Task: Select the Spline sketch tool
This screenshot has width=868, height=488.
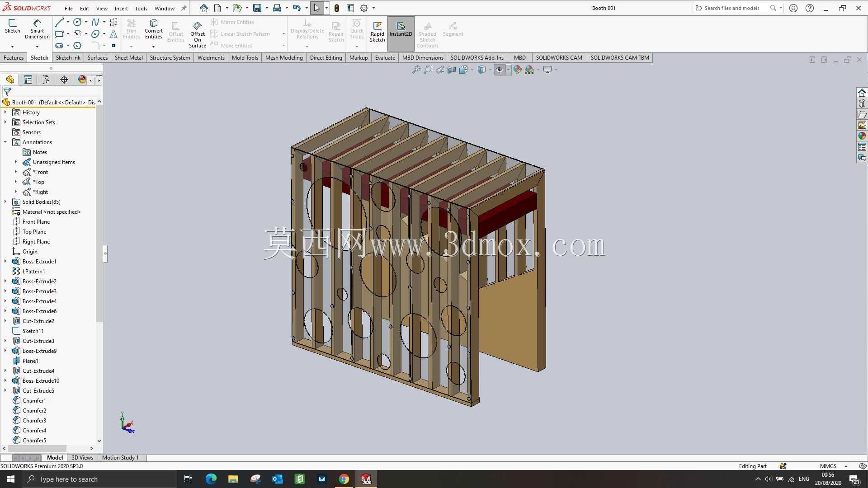Action: [95, 22]
